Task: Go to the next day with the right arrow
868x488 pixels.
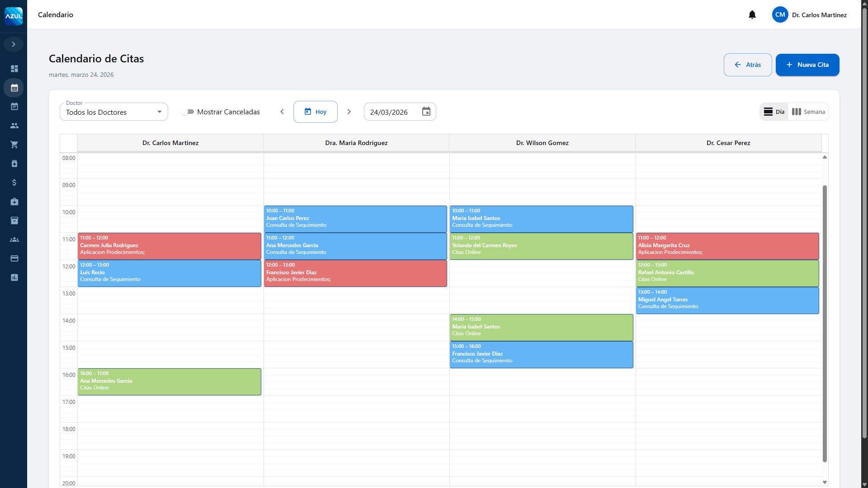Action: tap(349, 112)
